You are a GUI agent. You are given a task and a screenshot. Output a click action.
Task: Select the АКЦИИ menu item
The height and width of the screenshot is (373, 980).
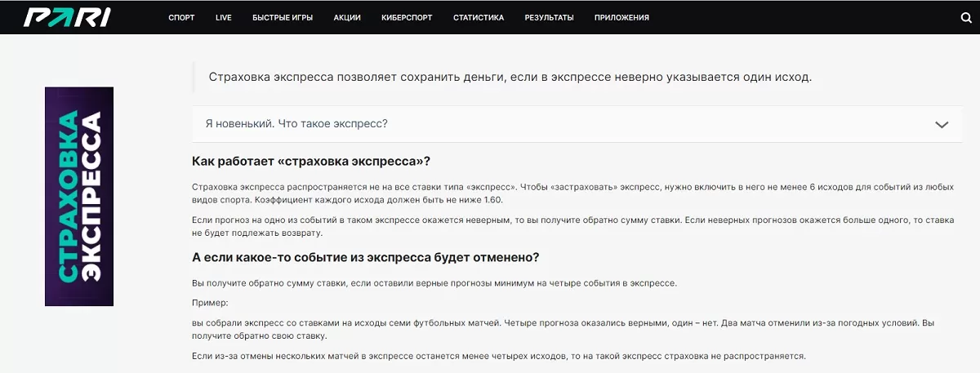pos(347,17)
